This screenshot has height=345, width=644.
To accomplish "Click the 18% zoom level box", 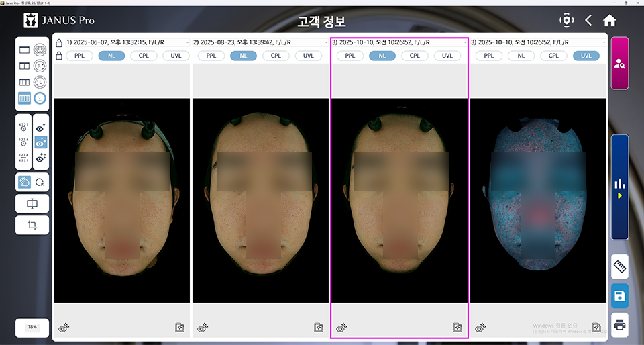I will point(32,328).
